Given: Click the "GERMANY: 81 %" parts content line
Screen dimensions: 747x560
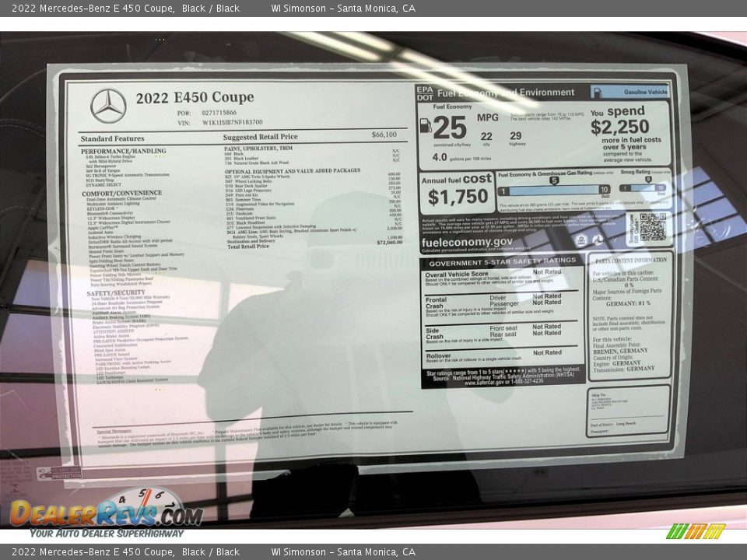Looking at the screenshot, I should click(x=628, y=303).
